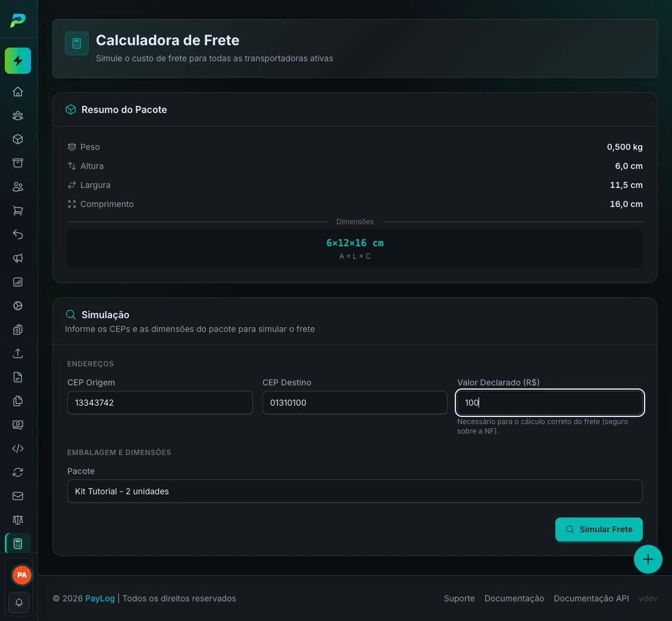Click the Simular Frete button
Screen dimensions: 672x621
click(x=599, y=529)
